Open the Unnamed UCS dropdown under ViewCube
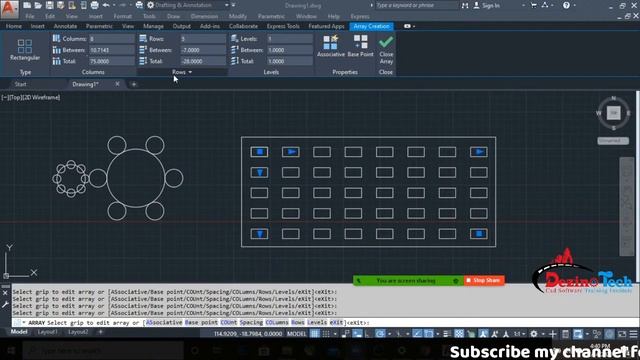 [613, 141]
